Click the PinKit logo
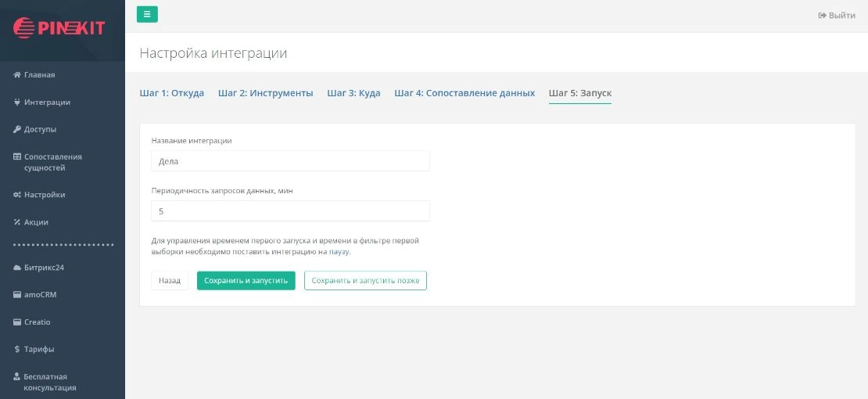The width and height of the screenshot is (868, 399). [59, 28]
